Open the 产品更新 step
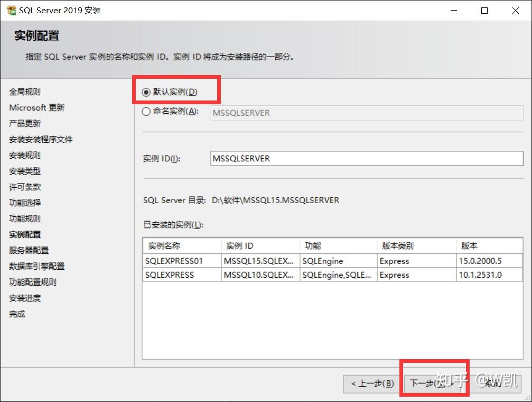532x402 pixels. tap(25, 123)
